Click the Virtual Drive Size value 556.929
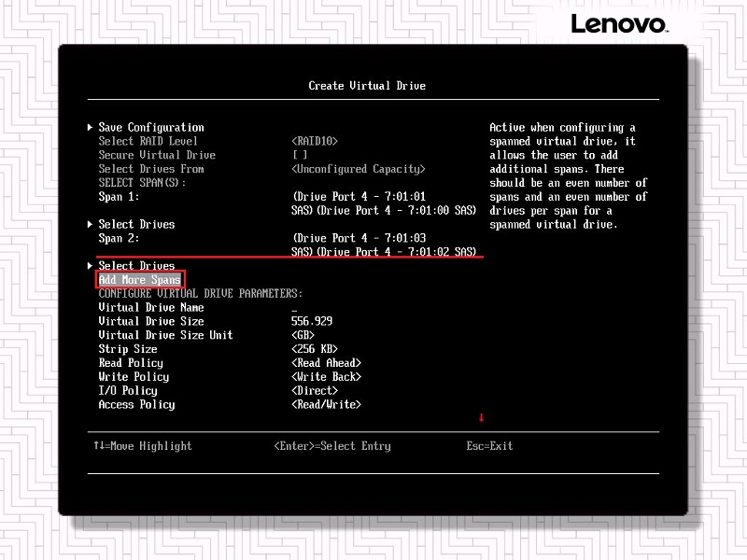 (312, 321)
